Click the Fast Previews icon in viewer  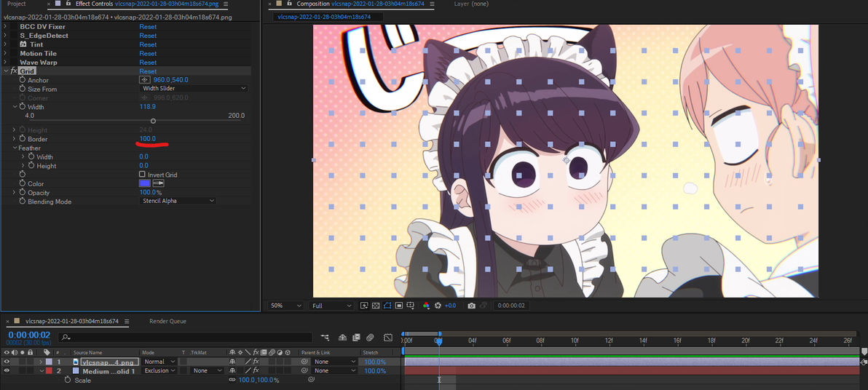tap(364, 306)
